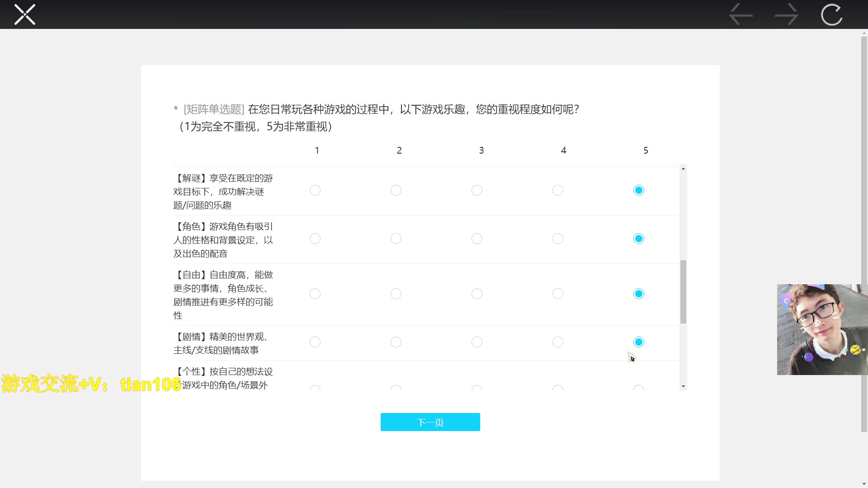868x488 pixels.
Task: Select rating 4 for the 解谜 row
Action: (x=558, y=190)
